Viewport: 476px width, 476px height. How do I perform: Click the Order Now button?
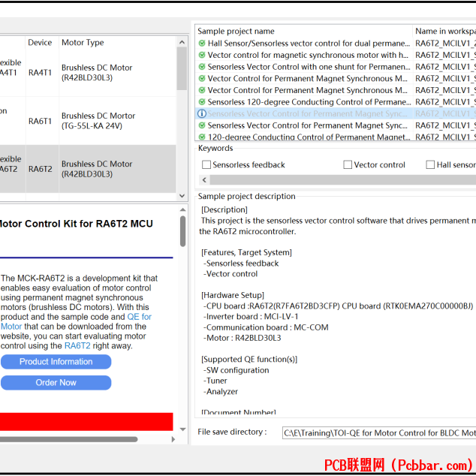click(56, 383)
